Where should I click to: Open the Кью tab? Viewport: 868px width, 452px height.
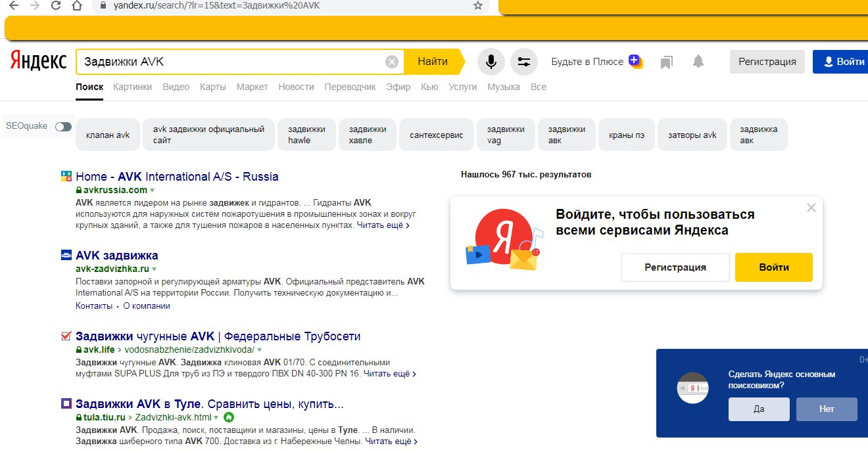point(429,87)
